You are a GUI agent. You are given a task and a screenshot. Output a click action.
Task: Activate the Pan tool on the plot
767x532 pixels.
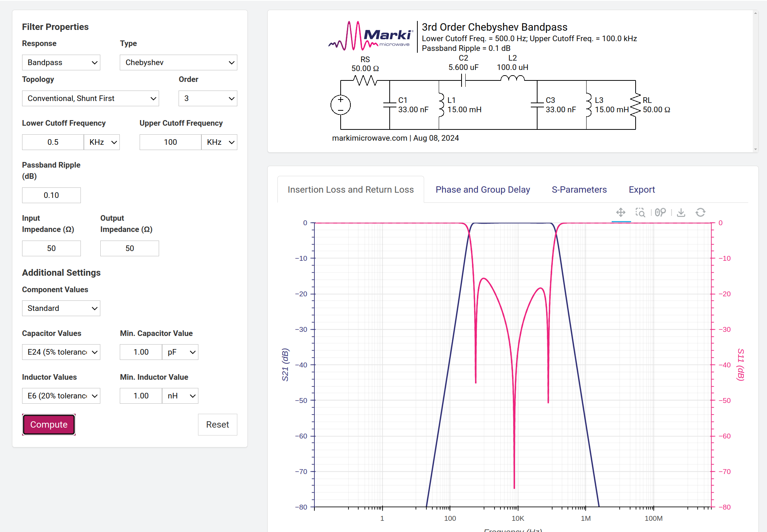[621, 213]
